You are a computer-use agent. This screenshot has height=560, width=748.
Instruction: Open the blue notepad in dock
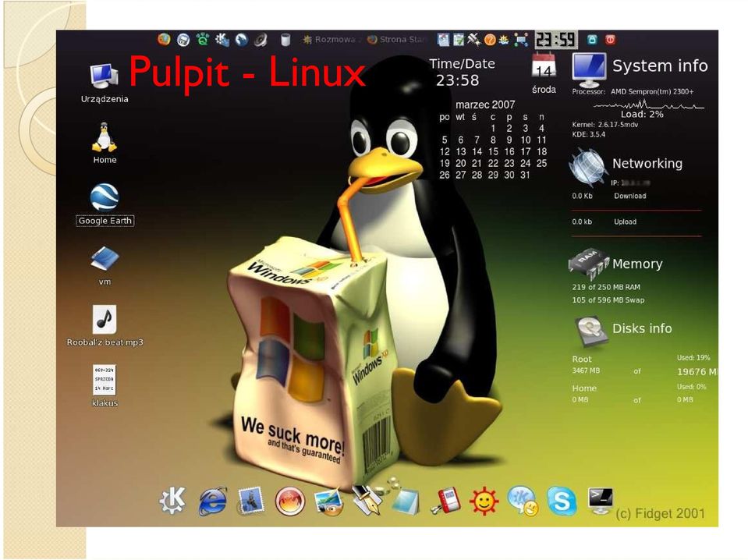click(x=406, y=502)
